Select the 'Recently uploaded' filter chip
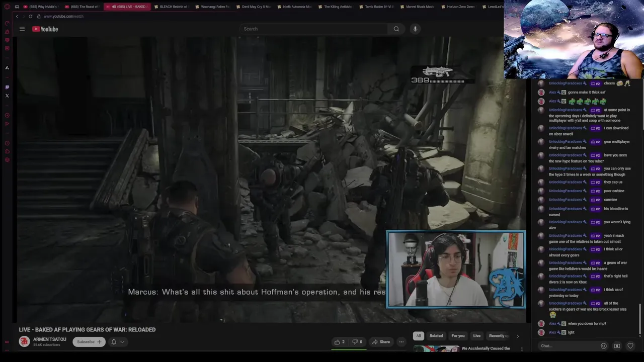 pos(498,336)
